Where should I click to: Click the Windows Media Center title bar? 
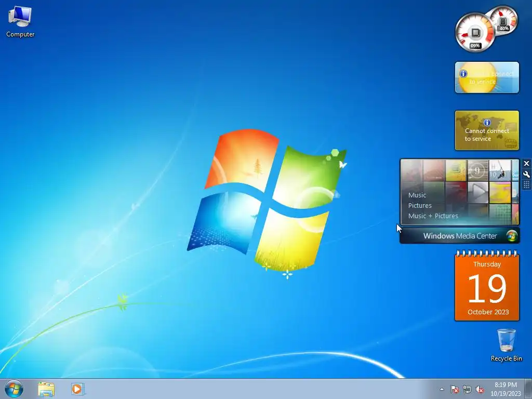(x=459, y=236)
